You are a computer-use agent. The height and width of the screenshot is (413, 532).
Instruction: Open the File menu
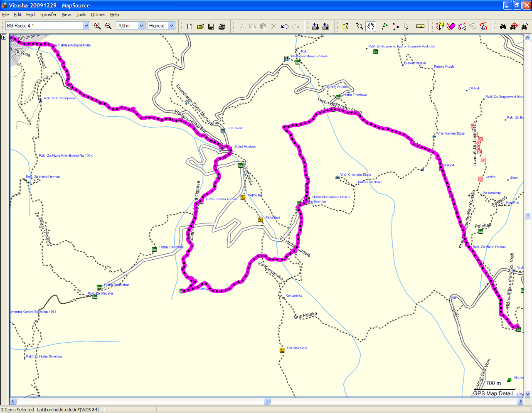[x=5, y=15]
